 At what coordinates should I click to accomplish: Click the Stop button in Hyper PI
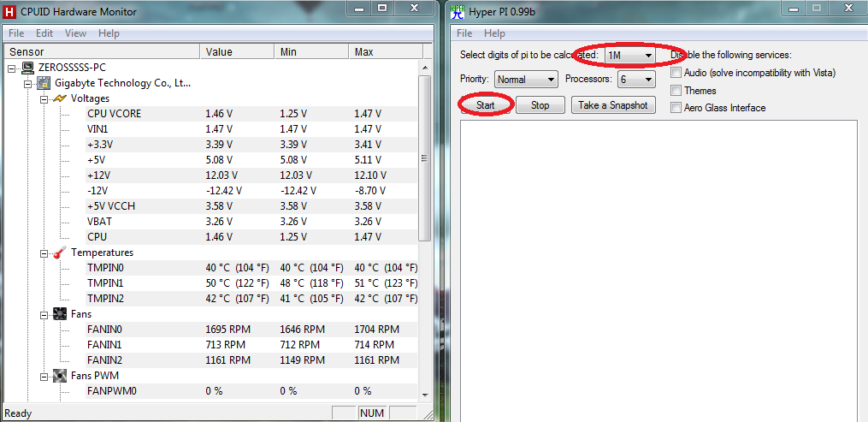point(540,105)
